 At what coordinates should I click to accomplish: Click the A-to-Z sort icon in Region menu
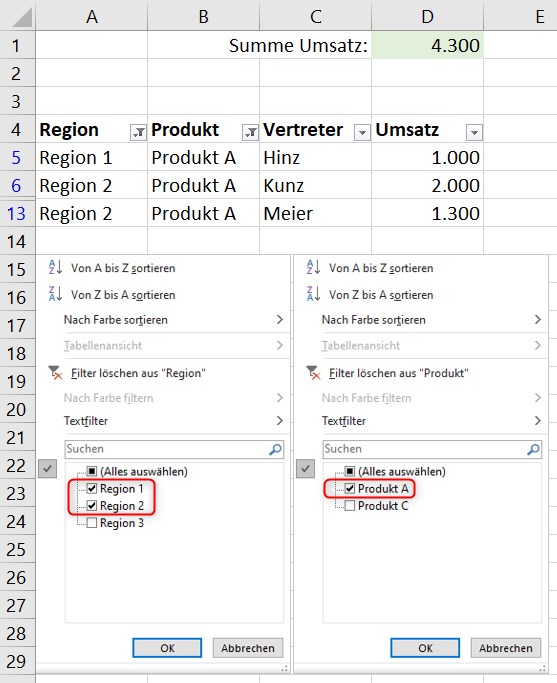[56, 267]
